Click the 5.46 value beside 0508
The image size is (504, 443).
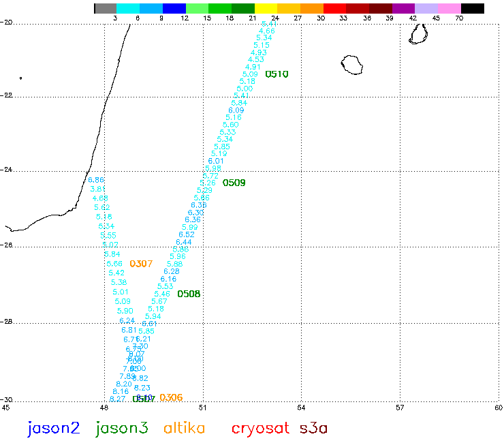(162, 294)
